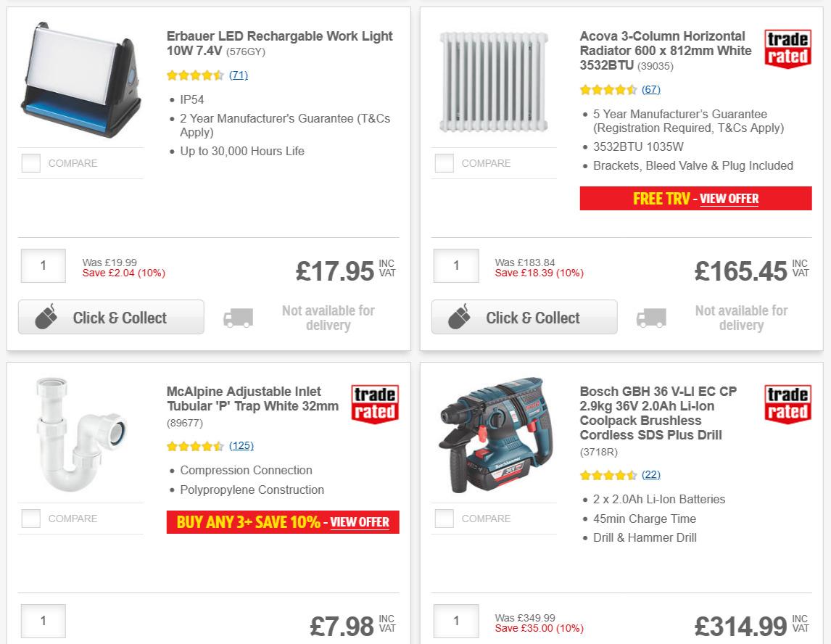Tick the COMPARE checkbox for the Acova radiator
The height and width of the screenshot is (644, 831).
pyautogui.click(x=444, y=163)
